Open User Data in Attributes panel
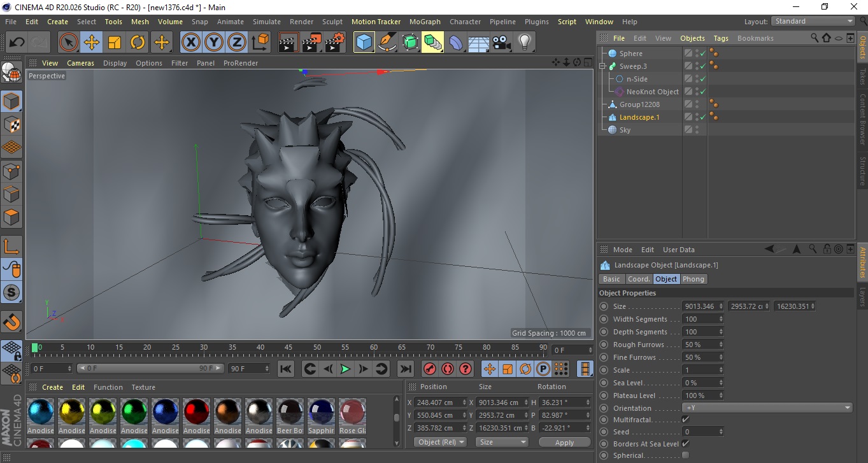Viewport: 868px width, 463px height. [679, 250]
